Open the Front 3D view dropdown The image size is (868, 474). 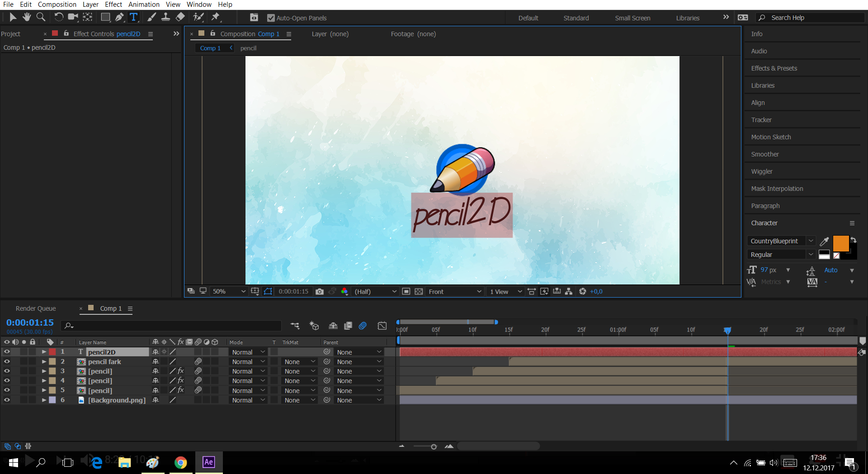455,291
